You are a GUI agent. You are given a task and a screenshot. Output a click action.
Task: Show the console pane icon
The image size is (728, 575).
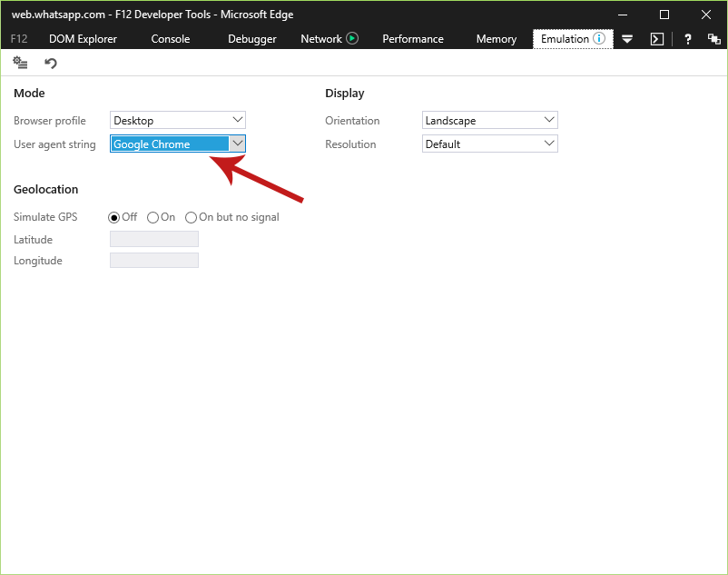tap(657, 39)
